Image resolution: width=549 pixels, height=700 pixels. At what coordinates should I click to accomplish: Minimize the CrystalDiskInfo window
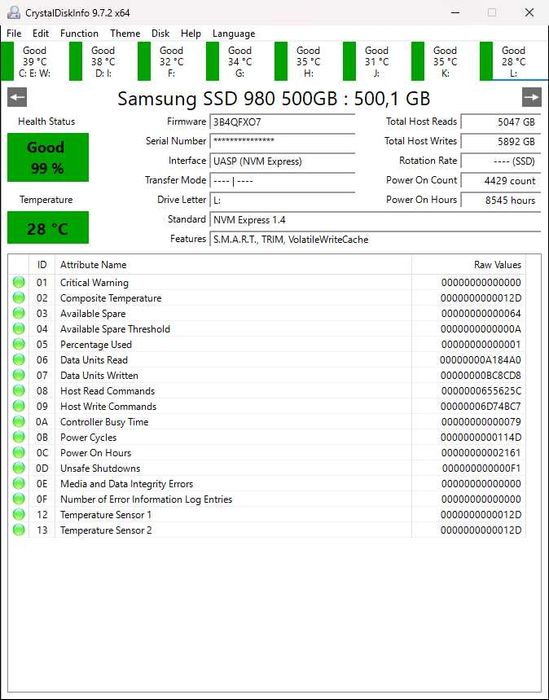tap(455, 12)
